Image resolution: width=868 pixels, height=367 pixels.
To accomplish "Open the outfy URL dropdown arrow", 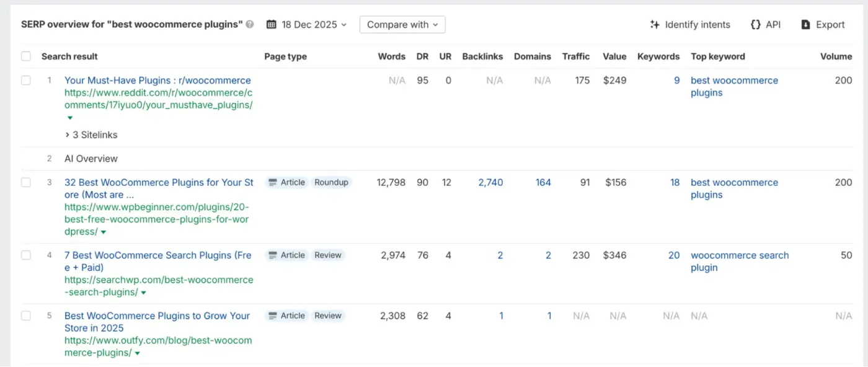I will pyautogui.click(x=137, y=353).
